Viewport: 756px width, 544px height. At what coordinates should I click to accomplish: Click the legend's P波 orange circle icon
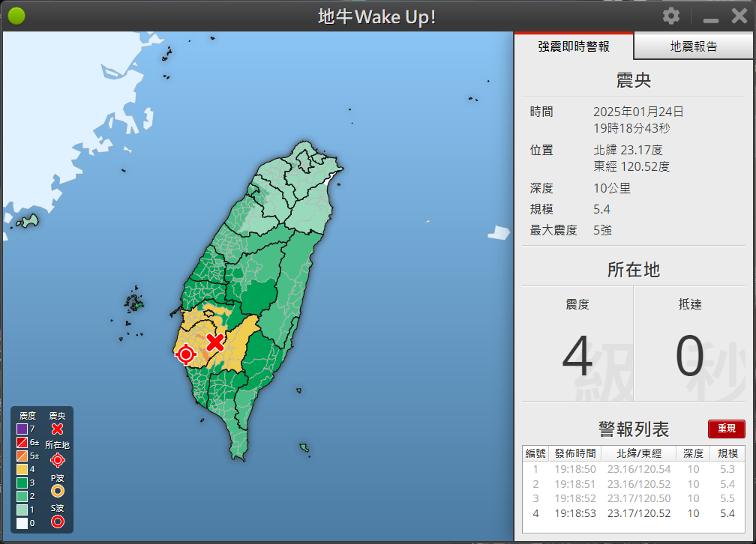pyautogui.click(x=57, y=491)
